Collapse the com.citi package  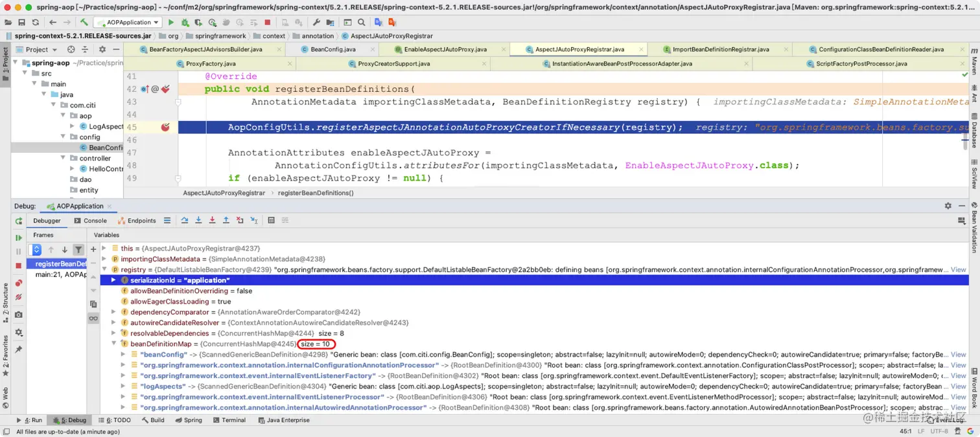[x=54, y=105]
